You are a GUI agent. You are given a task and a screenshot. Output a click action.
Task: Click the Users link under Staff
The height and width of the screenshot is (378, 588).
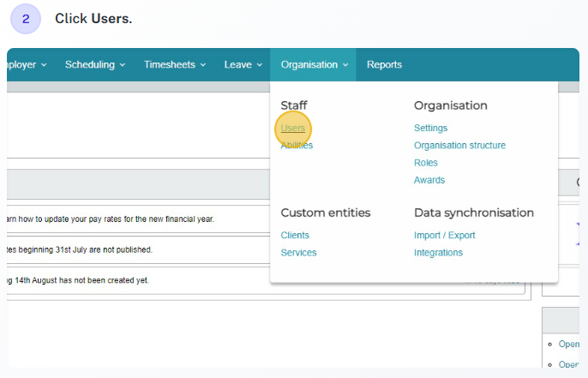(x=293, y=128)
